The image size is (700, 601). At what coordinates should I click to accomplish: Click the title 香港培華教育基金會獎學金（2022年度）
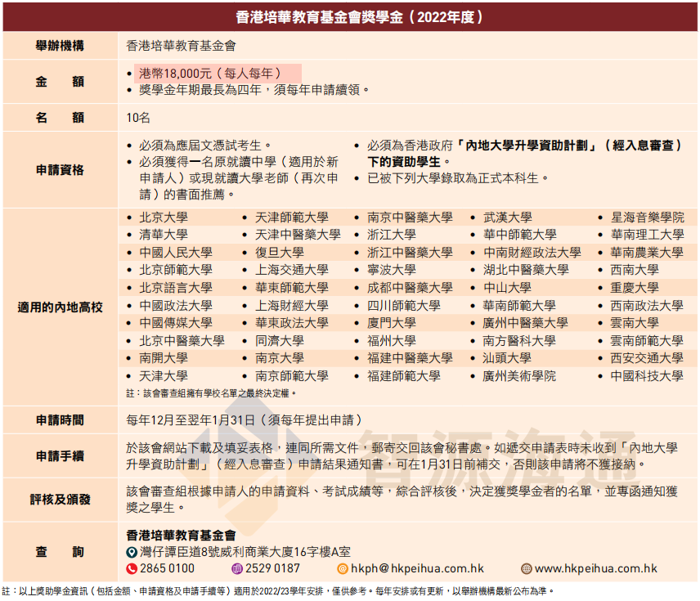[359, 17]
